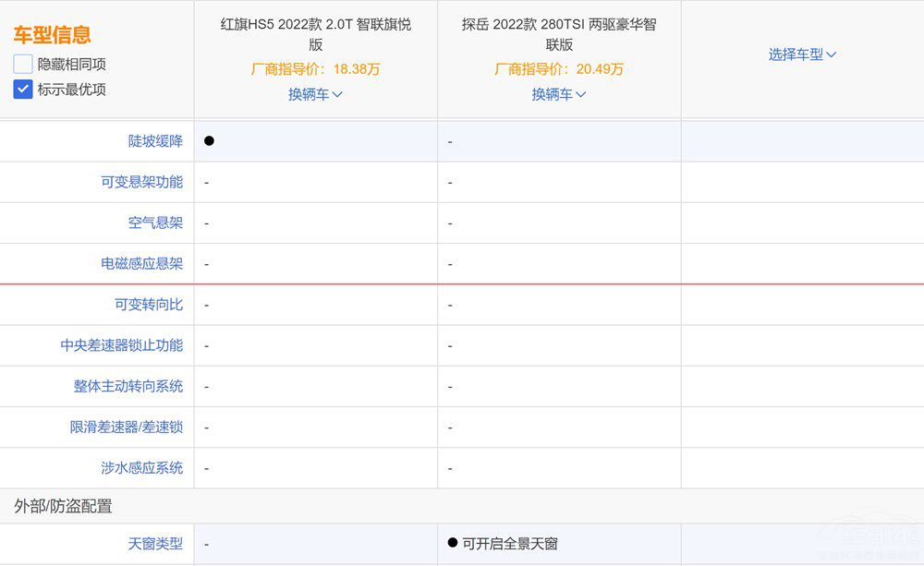The image size is (924, 566).
Task: Open 换辆车 dropdown under 探岳
Action: tap(559, 94)
